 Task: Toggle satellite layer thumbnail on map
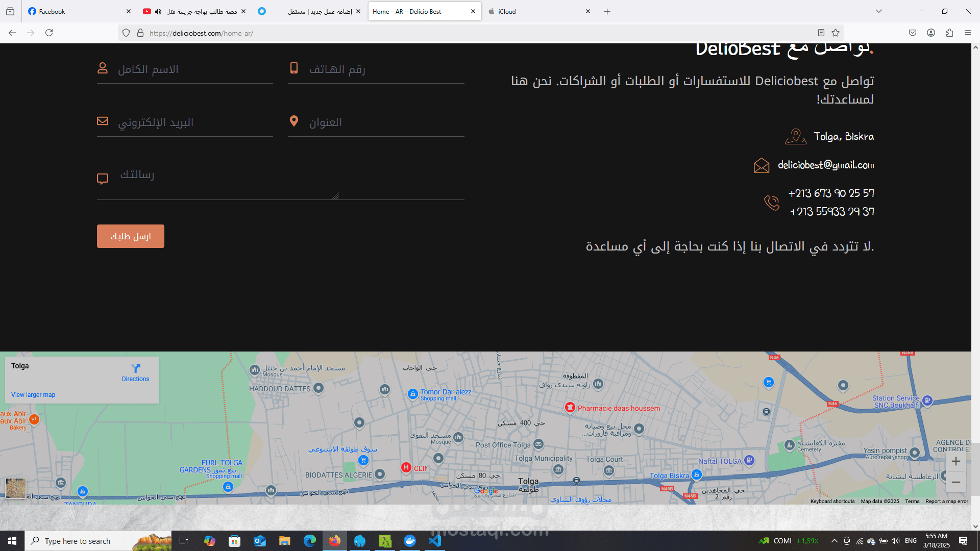[x=16, y=488]
